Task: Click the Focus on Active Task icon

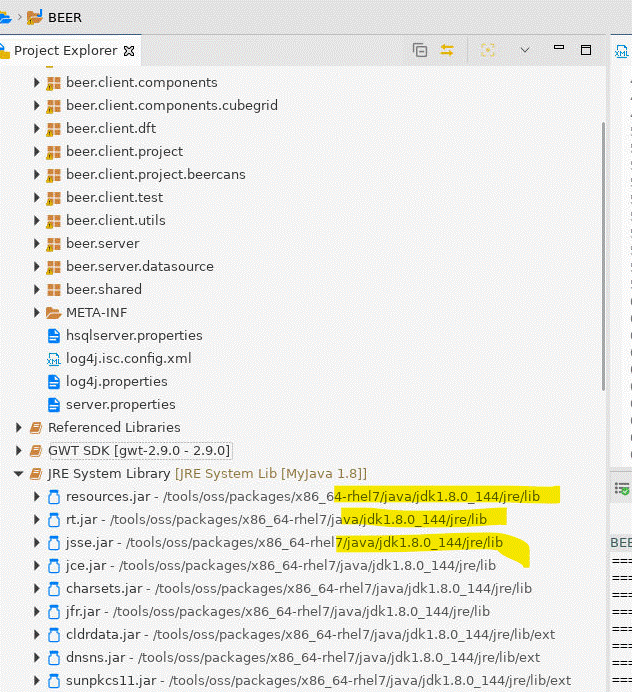Action: point(488,50)
